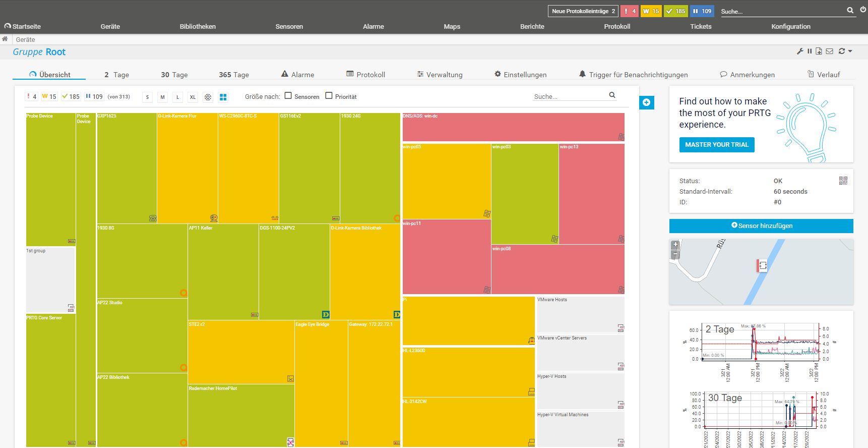Click the blue plus add icon
Image resolution: width=868 pixels, height=448 pixels.
(646, 102)
